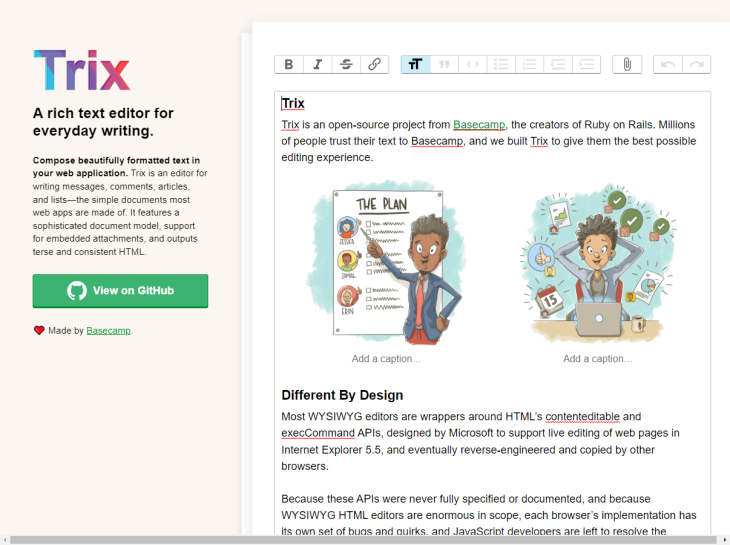730x545 pixels.
Task: Click the word contenteditable in the editor
Action: click(x=582, y=417)
